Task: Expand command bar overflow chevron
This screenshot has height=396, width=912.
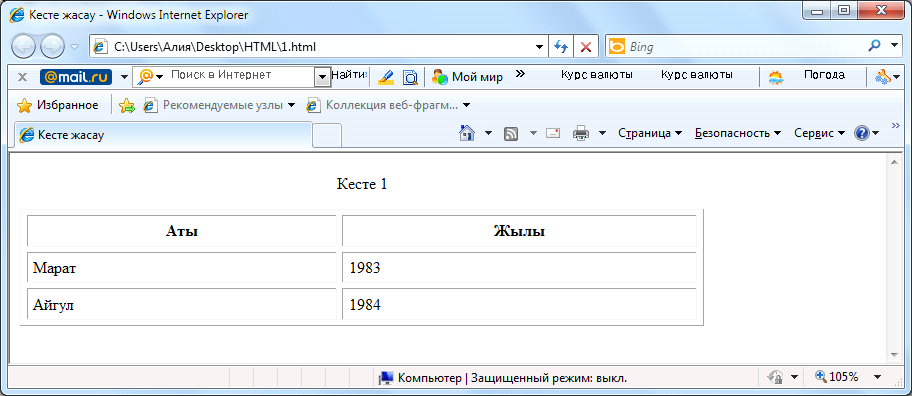Action: point(896,125)
